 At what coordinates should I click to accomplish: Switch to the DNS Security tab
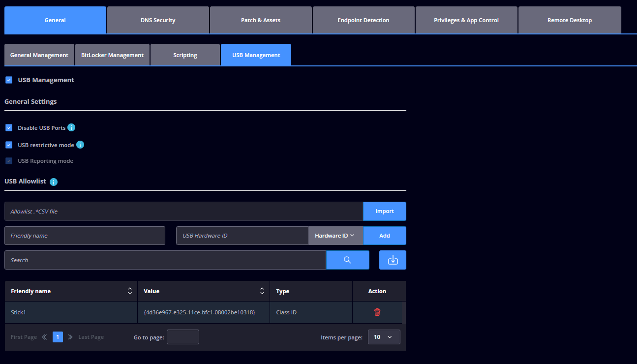point(158,20)
